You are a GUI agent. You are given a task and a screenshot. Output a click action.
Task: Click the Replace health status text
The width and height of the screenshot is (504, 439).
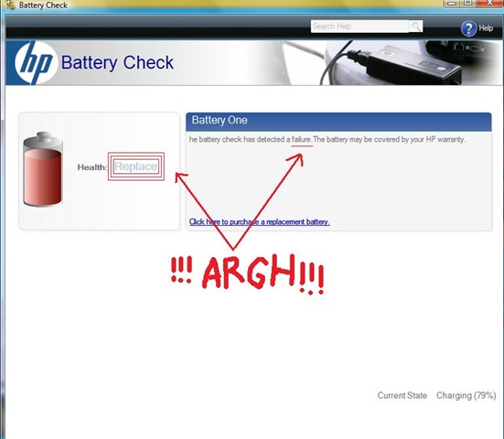pos(136,166)
